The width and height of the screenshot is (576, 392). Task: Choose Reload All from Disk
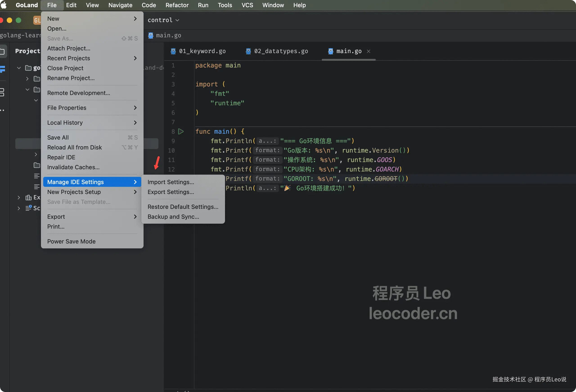92,147
